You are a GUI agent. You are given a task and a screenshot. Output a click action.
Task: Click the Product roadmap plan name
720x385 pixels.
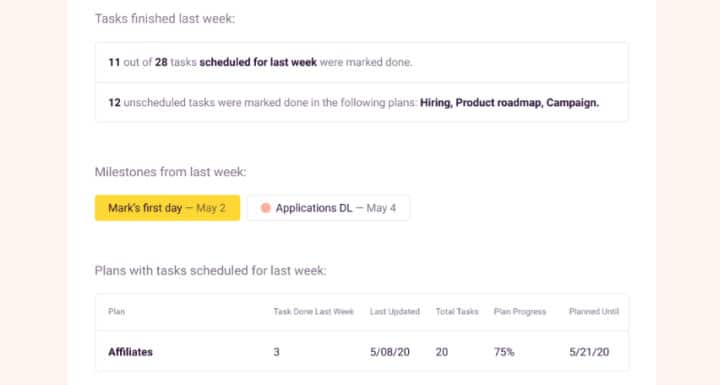(x=499, y=102)
